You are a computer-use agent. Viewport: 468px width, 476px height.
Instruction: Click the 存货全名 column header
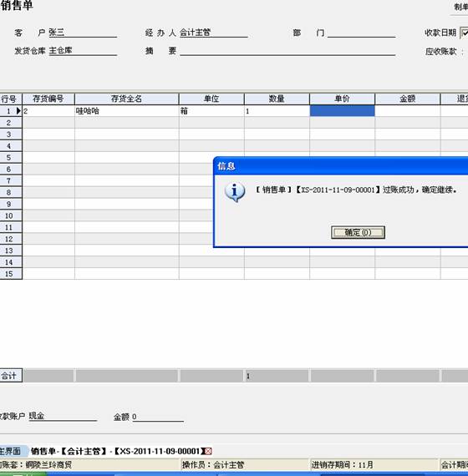click(126, 99)
